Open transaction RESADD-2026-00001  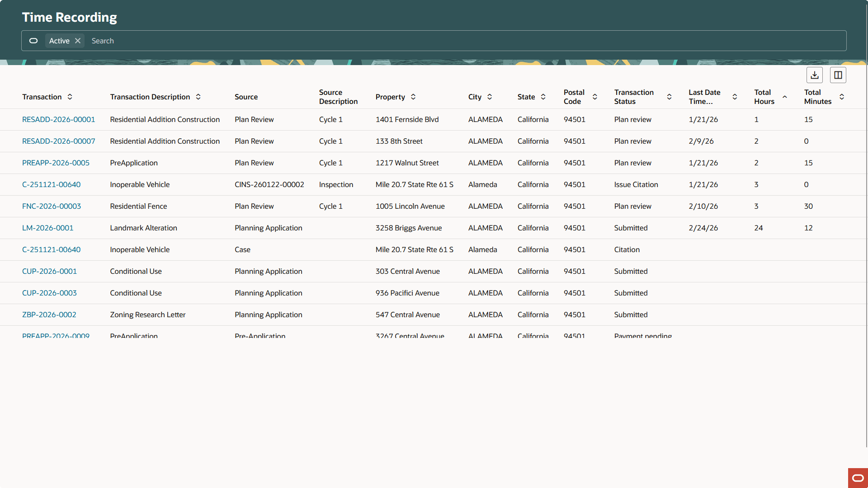click(x=58, y=119)
